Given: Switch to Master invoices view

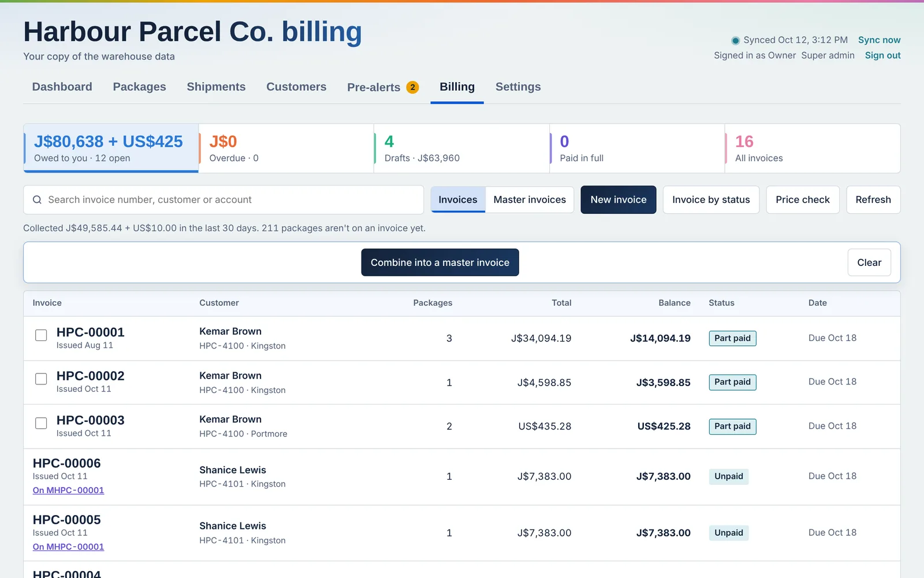Looking at the screenshot, I should click(x=530, y=199).
